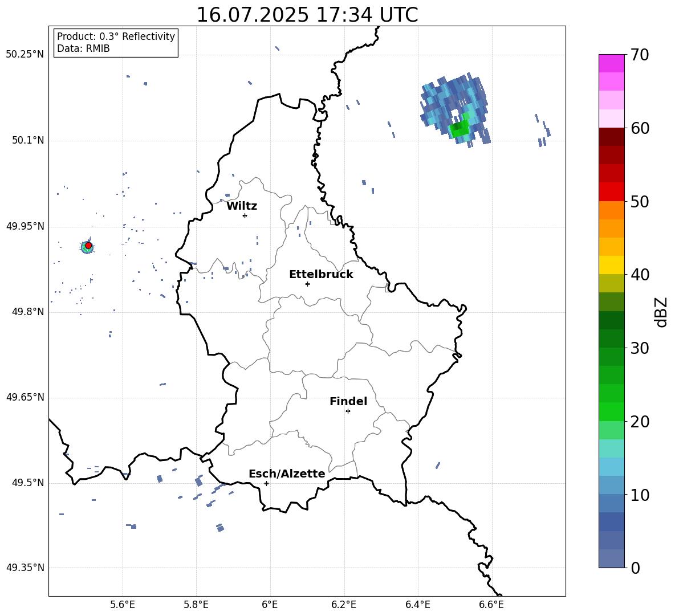
Task: Click the title '16.07.2025 17:34 UTC'
Action: (307, 15)
